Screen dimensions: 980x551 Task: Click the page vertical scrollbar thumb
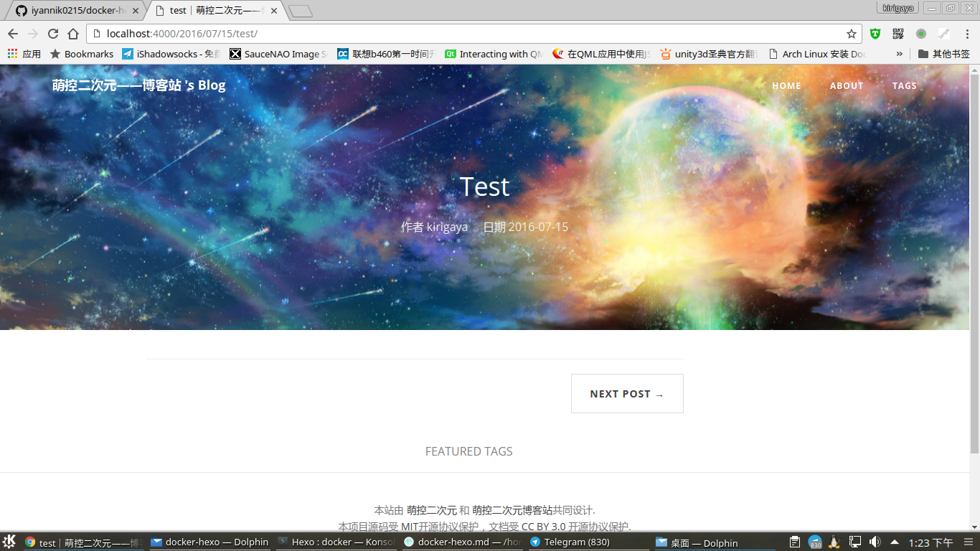click(974, 263)
